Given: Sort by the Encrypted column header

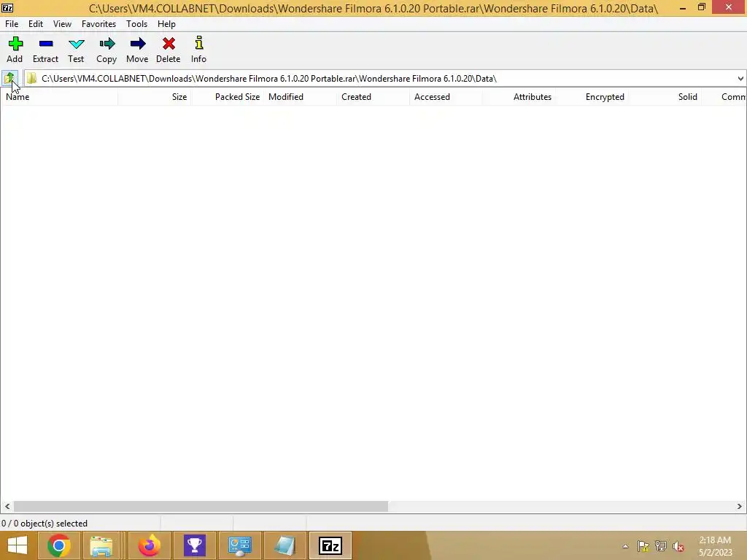Looking at the screenshot, I should click(x=592, y=97).
